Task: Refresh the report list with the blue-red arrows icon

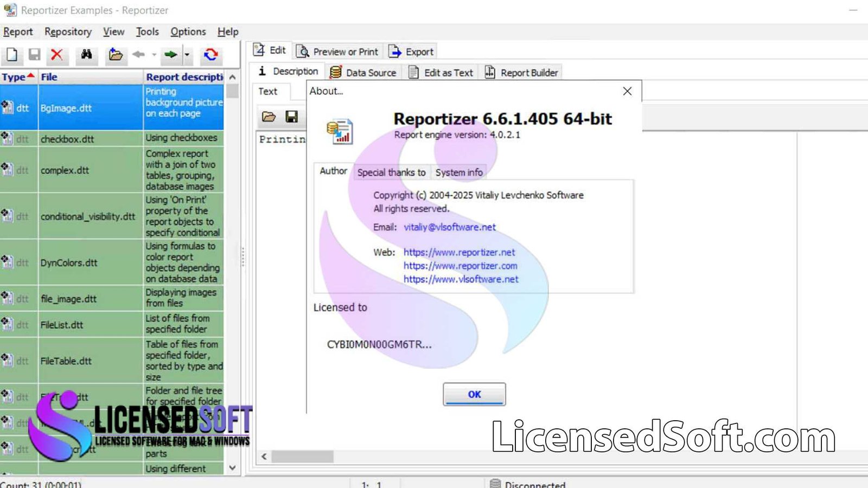Action: 211,55
